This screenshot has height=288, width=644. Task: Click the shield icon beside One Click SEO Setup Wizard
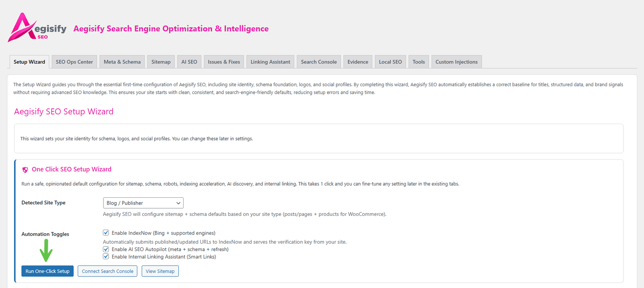(25, 170)
